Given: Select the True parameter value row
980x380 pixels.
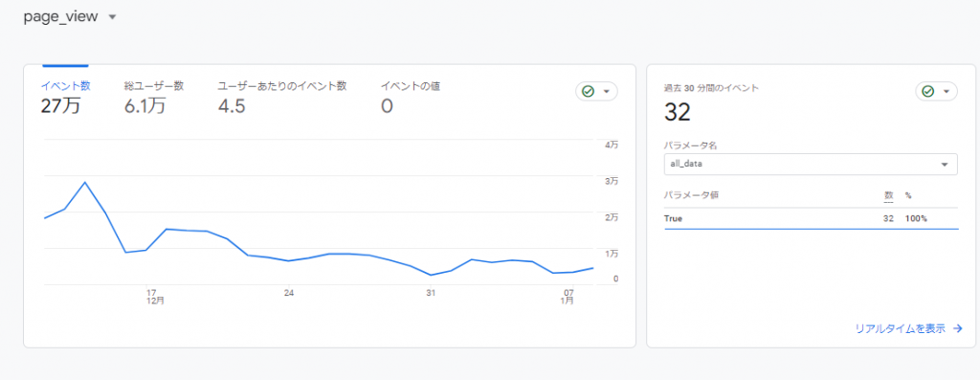Looking at the screenshot, I should click(x=811, y=219).
